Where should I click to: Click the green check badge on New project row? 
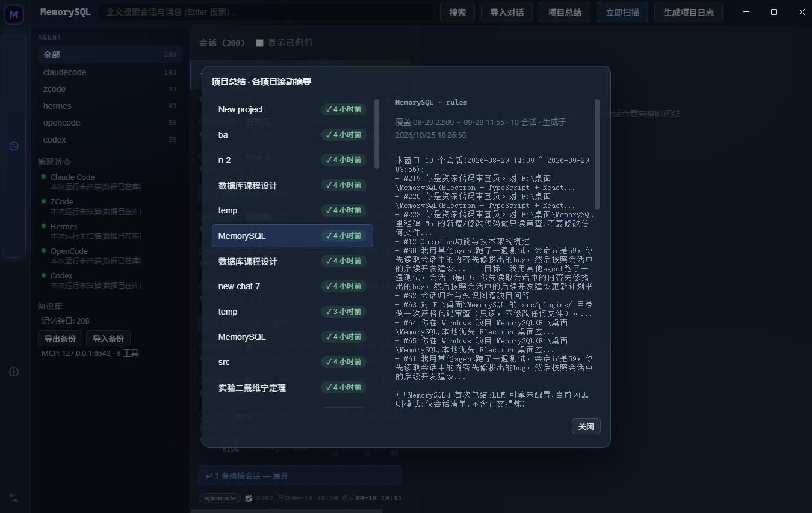tap(344, 109)
